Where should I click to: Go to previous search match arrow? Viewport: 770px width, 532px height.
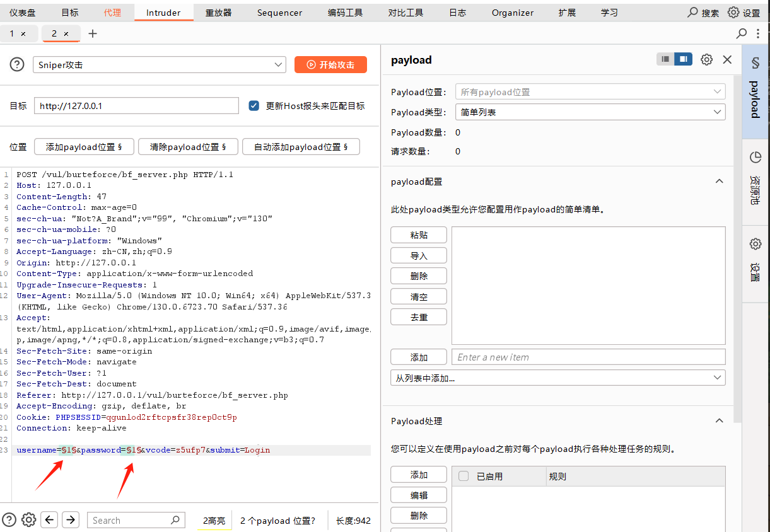[x=49, y=519]
